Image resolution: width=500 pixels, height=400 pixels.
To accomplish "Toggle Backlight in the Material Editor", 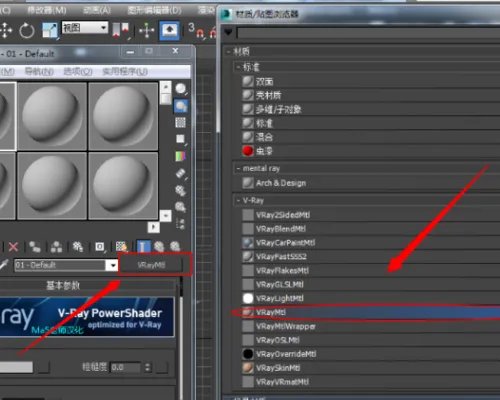I will (x=181, y=106).
